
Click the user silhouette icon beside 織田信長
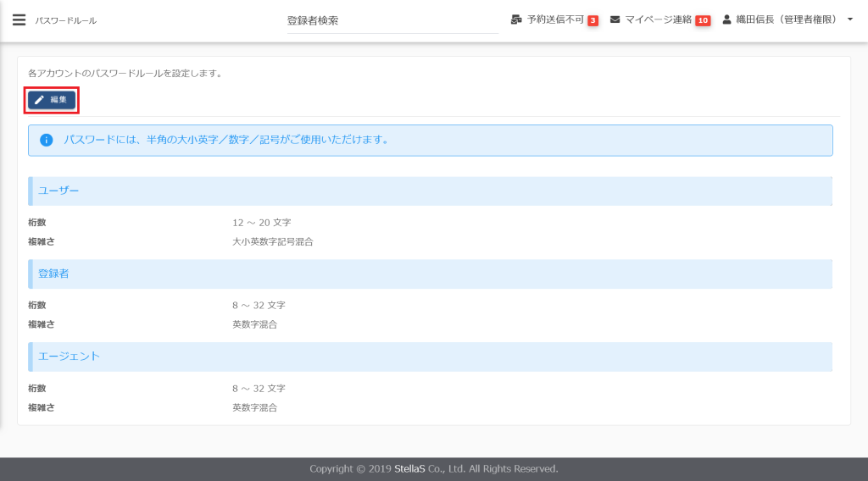click(x=726, y=19)
